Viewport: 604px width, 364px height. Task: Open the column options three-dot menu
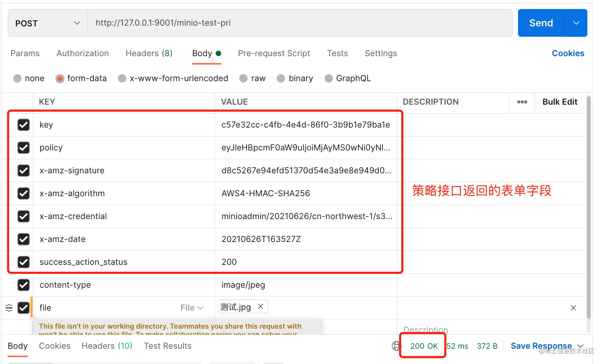point(522,102)
